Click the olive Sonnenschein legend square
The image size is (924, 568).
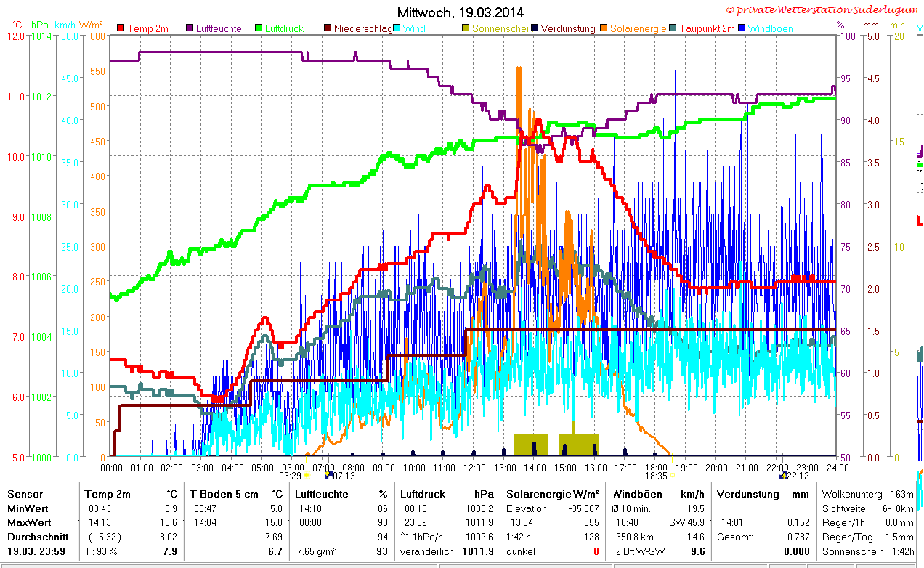pyautogui.click(x=466, y=28)
